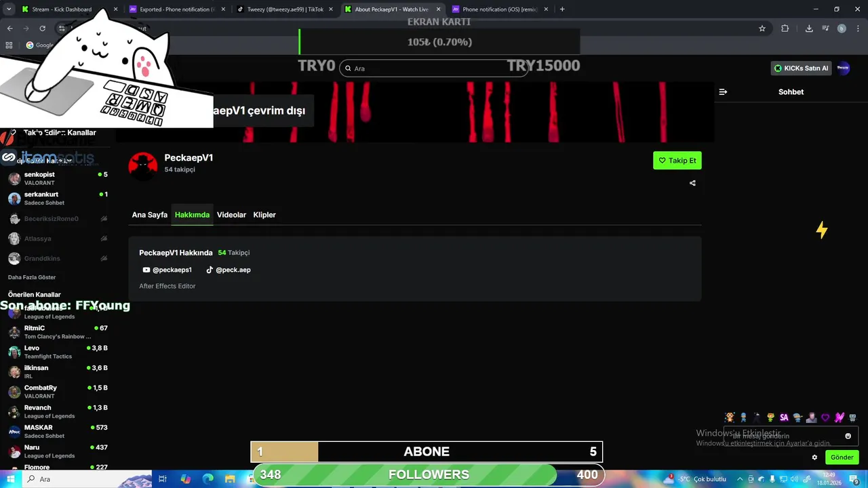This screenshot has height=488, width=868.
Task: Open senkopist channel in the sidebar
Action: coord(58,178)
